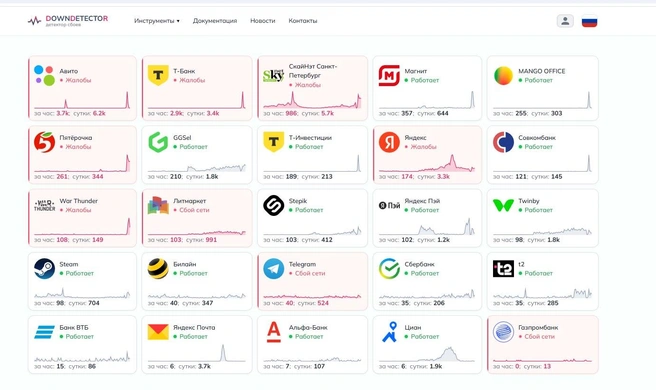Click Сбой сети status under Газпромбанк
This screenshot has width=656, height=390.
536,336
